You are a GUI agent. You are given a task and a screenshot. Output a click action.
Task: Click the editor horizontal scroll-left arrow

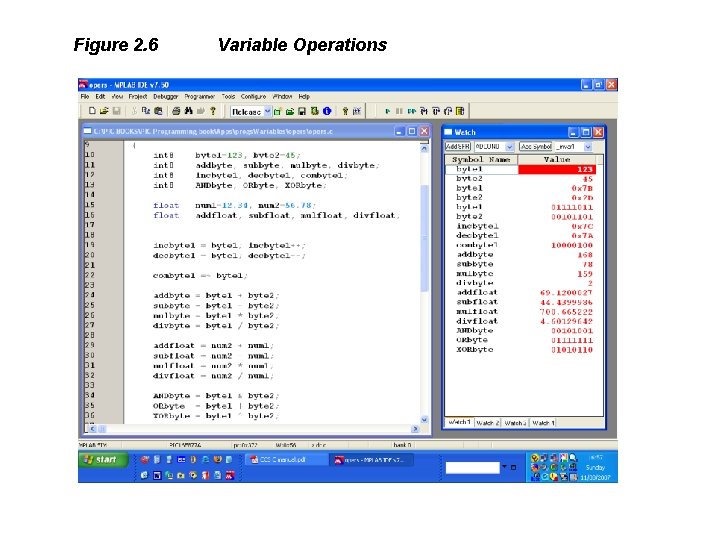pos(92,429)
